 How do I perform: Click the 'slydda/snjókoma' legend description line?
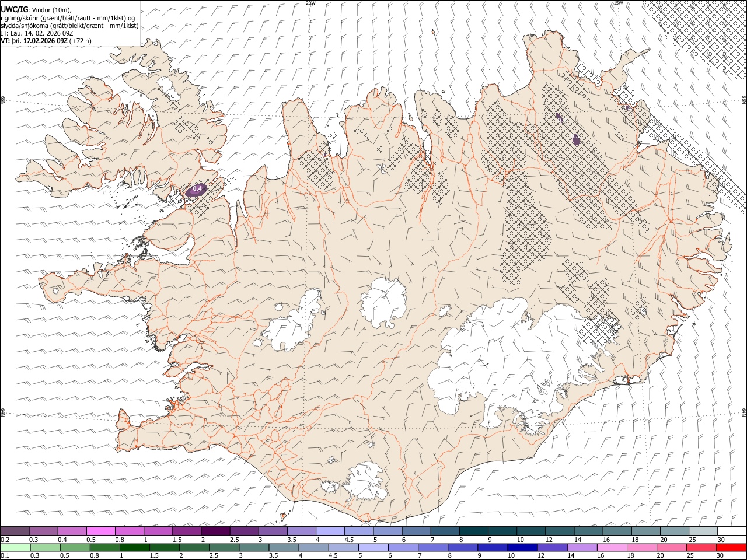[x=69, y=26]
